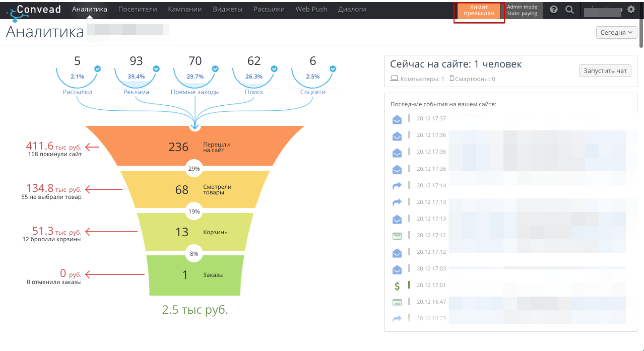Click the share arrow icon at 20.12 17:13
The image size is (644, 351).
(397, 202)
